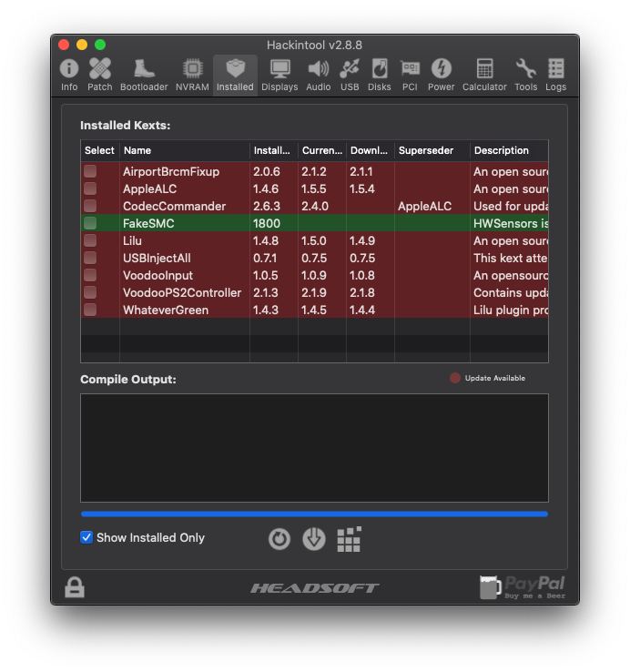The width and height of the screenshot is (630, 672).
Task: Click the Hackintool v2.8.8 window title
Action: [x=314, y=45]
